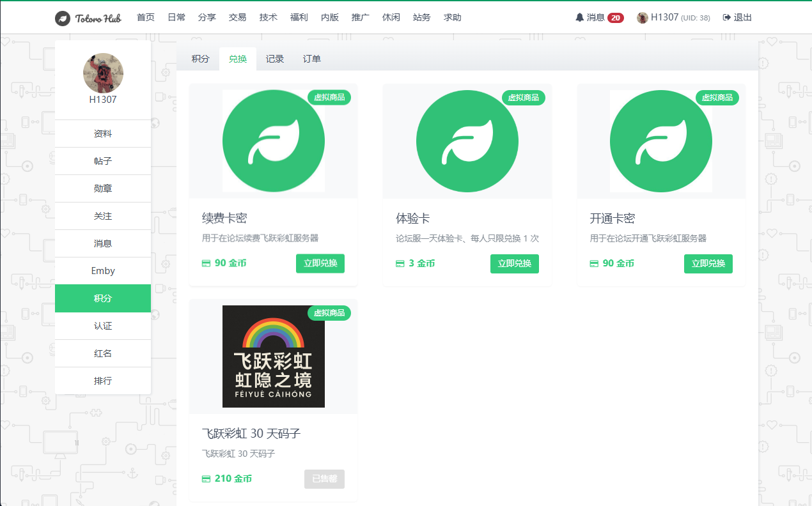Click the coin card icon beside 210 金币
The image size is (812, 506).
206,479
